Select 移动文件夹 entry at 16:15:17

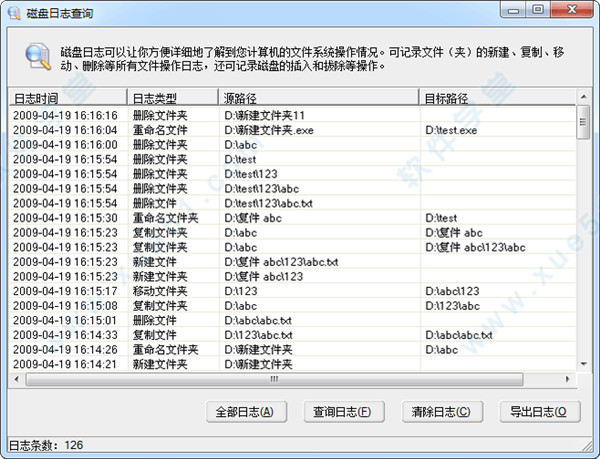[x=292, y=291]
